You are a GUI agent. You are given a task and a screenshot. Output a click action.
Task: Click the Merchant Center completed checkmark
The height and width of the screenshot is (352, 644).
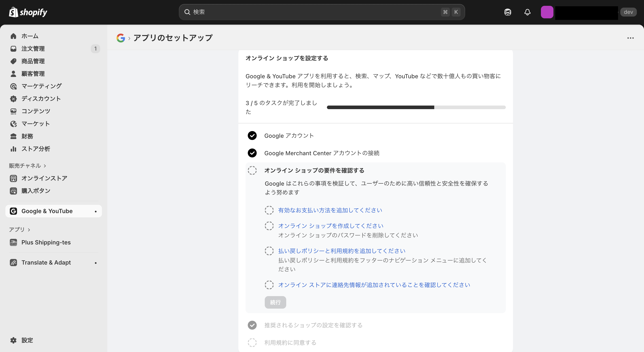click(252, 153)
